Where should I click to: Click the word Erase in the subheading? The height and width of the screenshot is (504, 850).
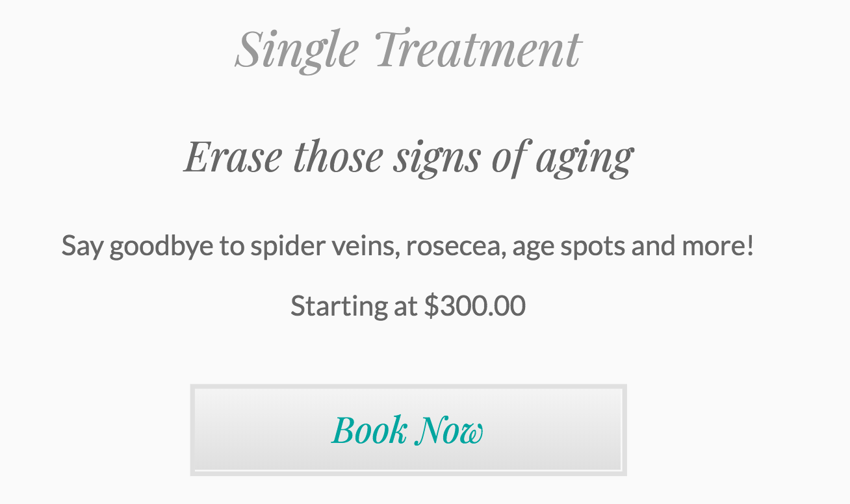coord(233,157)
